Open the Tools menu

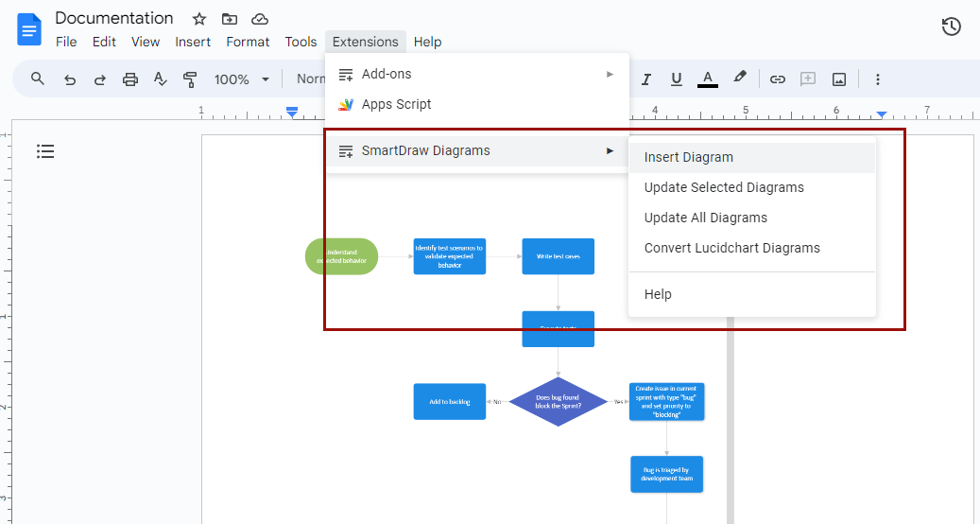tap(301, 42)
